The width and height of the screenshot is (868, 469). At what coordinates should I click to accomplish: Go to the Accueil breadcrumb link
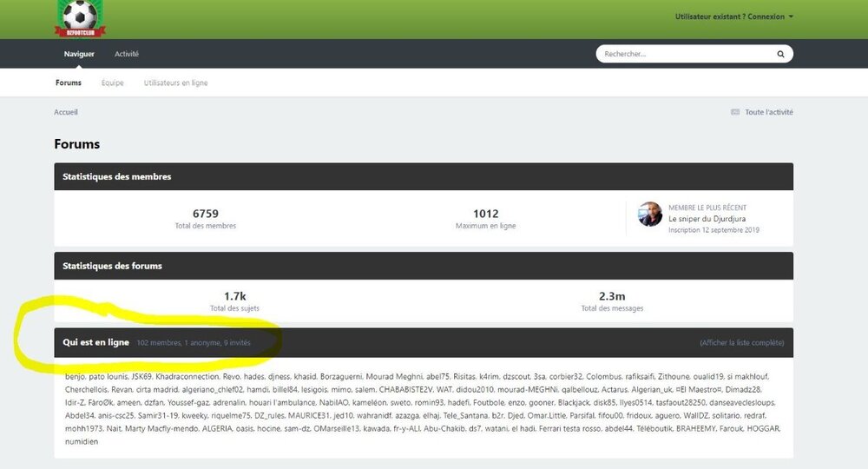66,112
